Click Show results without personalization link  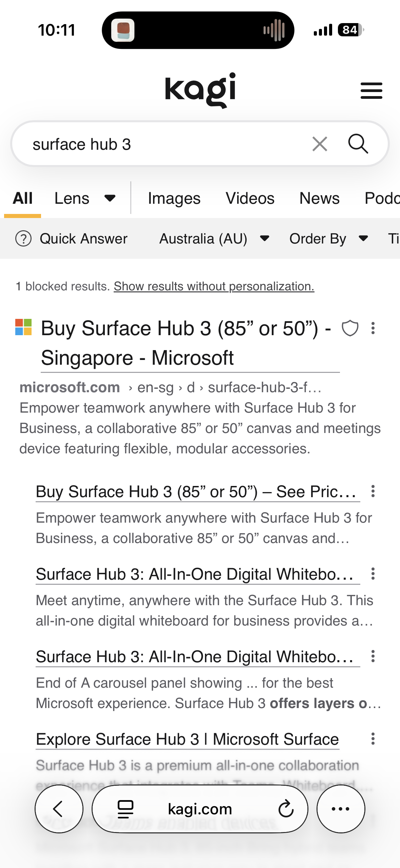[x=214, y=286]
